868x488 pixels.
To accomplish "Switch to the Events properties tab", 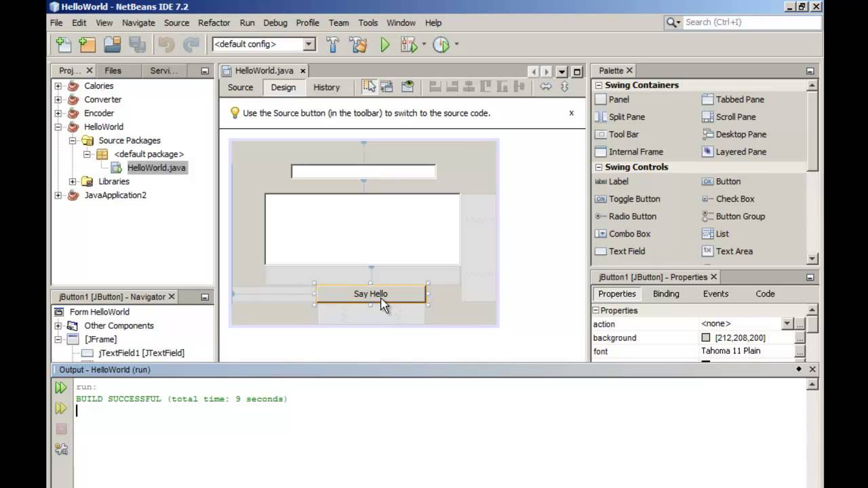I will click(715, 294).
